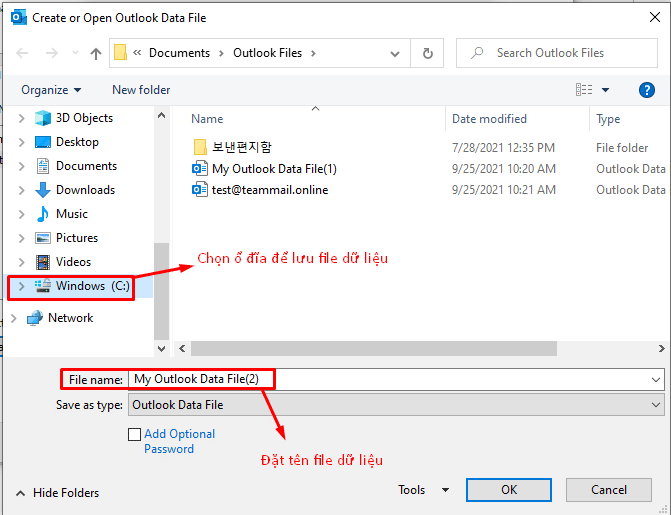
Task: Click the Back navigation arrow
Action: [22, 54]
